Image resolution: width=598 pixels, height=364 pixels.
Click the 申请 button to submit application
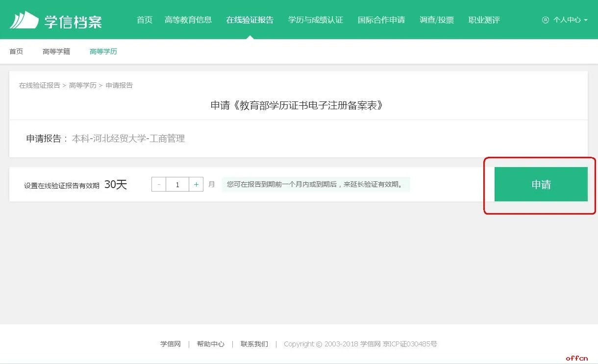coord(541,184)
